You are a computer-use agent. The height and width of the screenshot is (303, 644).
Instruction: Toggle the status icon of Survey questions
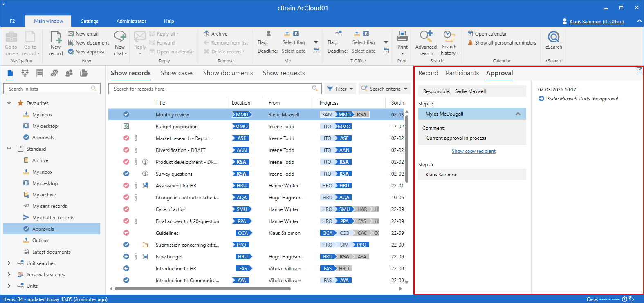click(126, 174)
